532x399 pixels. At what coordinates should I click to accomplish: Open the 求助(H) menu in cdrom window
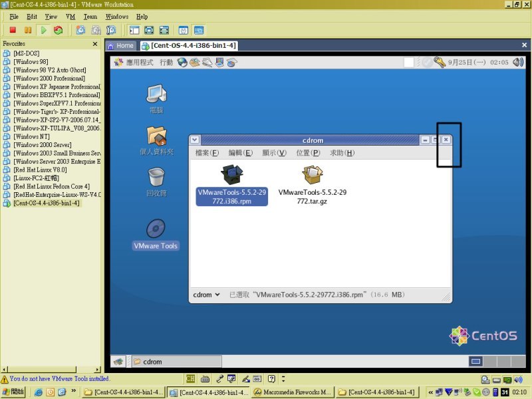click(x=342, y=153)
